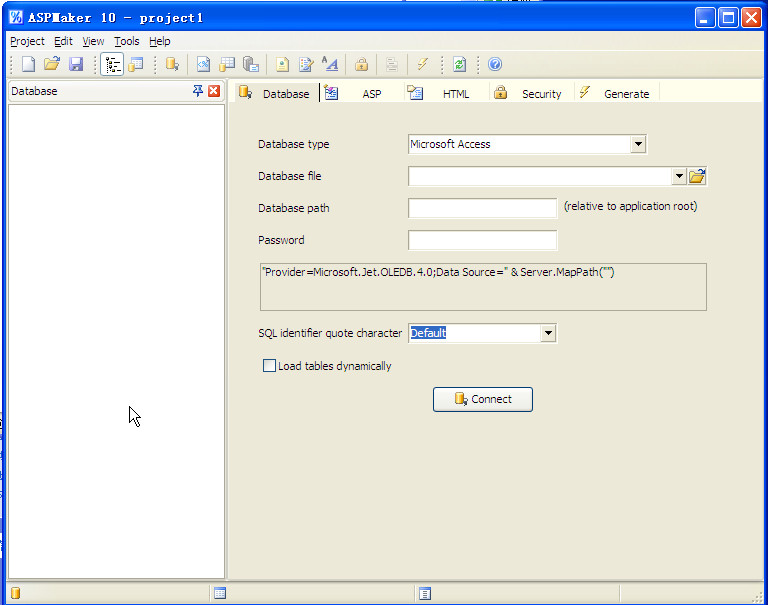Viewport: 768px width, 605px height.
Task: Click the document icon in status bar
Action: click(425, 593)
